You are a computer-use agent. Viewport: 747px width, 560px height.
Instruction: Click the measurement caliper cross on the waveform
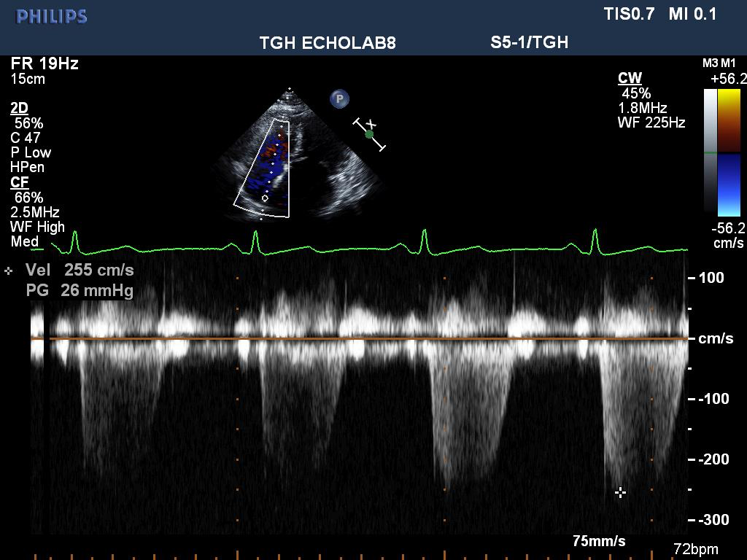click(x=620, y=493)
